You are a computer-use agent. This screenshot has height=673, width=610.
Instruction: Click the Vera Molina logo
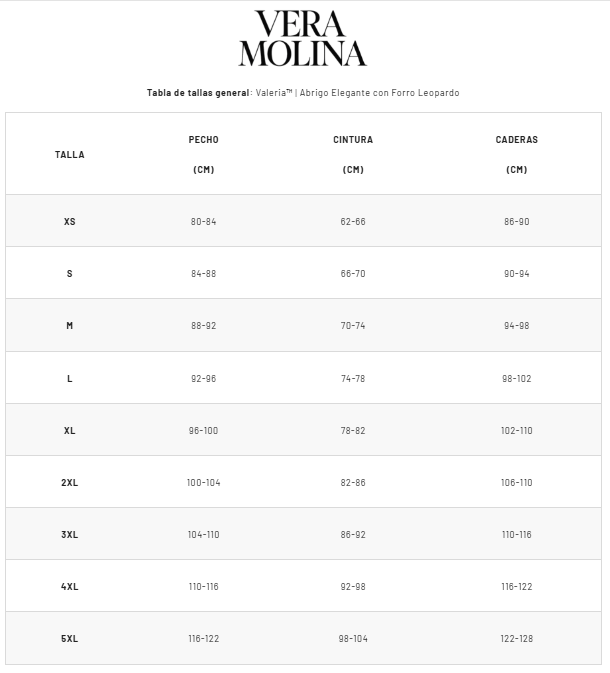tap(303, 39)
